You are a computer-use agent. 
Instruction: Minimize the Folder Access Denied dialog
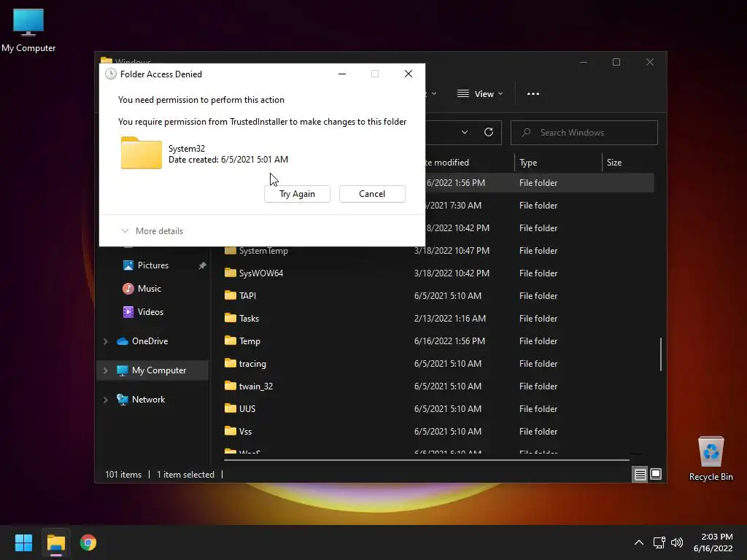pos(342,74)
